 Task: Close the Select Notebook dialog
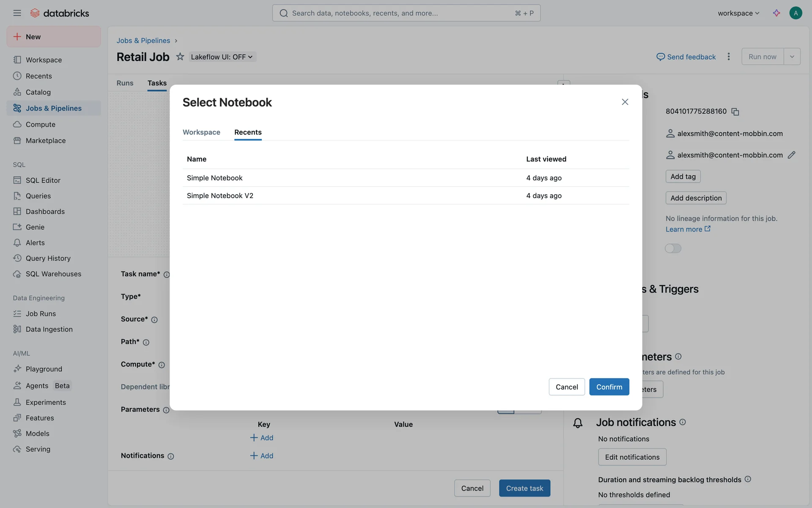tap(625, 102)
